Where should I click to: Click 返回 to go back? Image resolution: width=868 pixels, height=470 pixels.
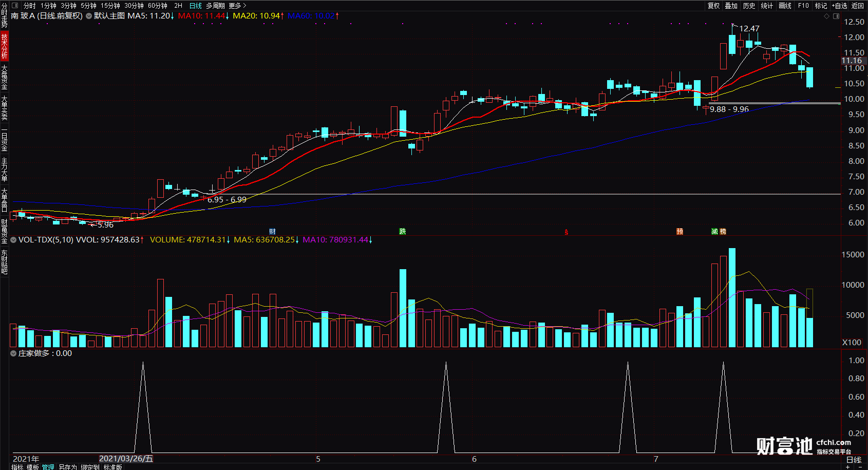(857, 6)
